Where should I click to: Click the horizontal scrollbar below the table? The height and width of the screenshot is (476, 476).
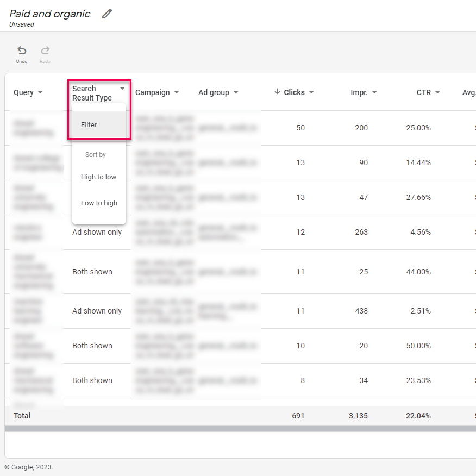[x=238, y=429]
